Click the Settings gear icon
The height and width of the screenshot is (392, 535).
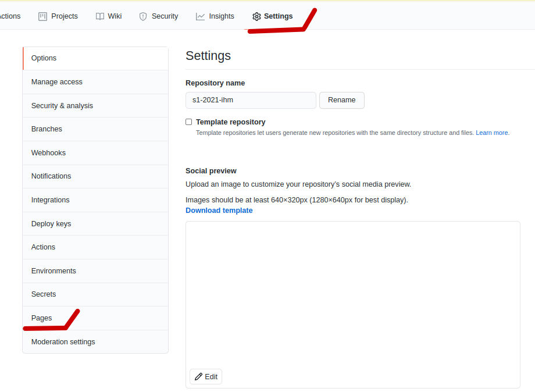pos(256,16)
